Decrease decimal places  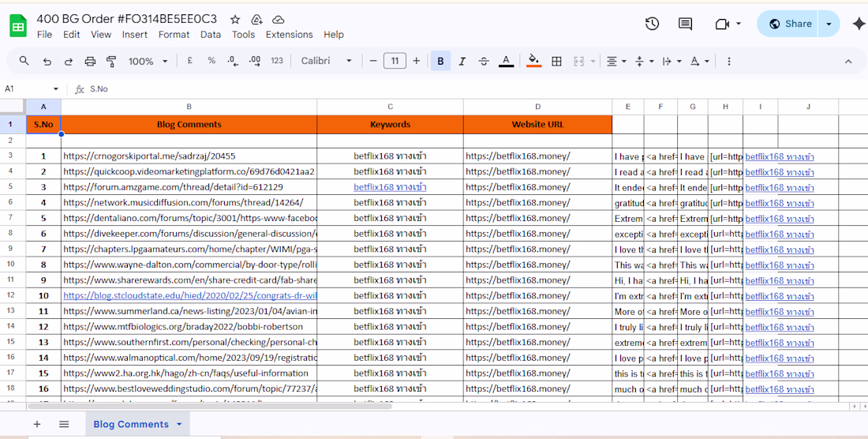[233, 61]
